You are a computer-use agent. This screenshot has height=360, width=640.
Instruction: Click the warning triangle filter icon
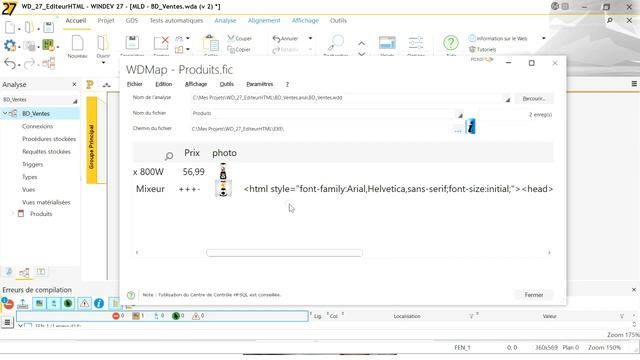[84, 303]
